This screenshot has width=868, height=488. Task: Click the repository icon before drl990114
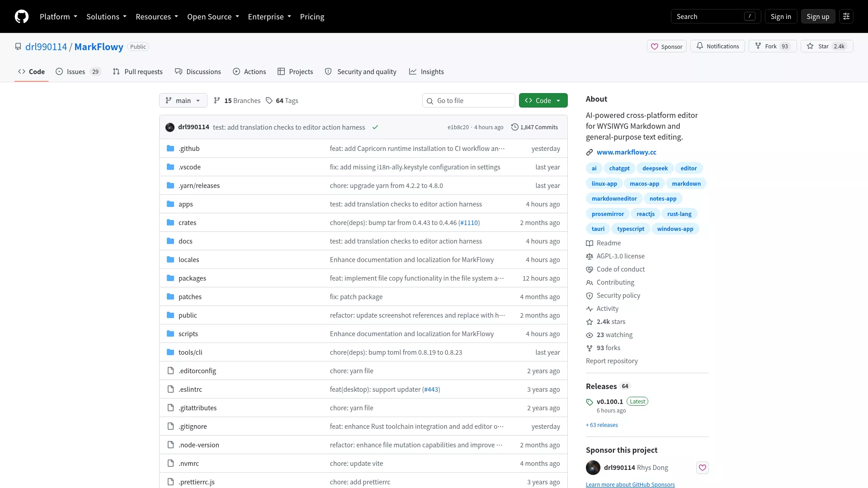(18, 47)
